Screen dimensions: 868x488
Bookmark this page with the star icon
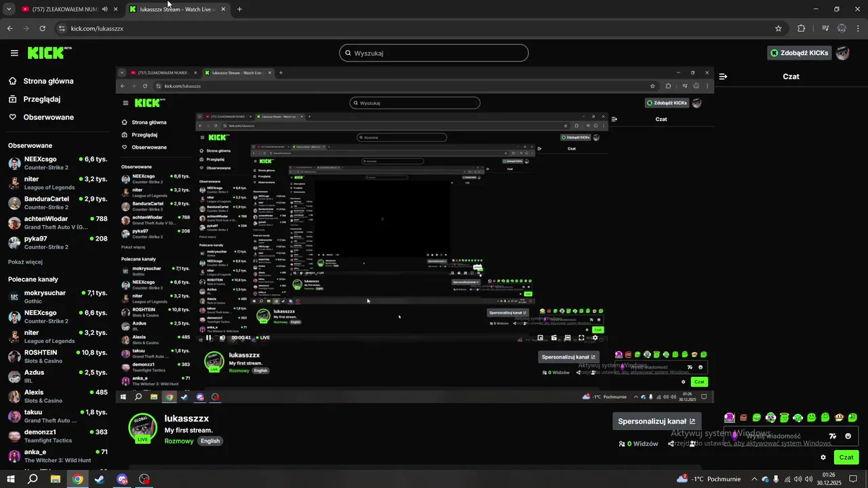pos(778,28)
